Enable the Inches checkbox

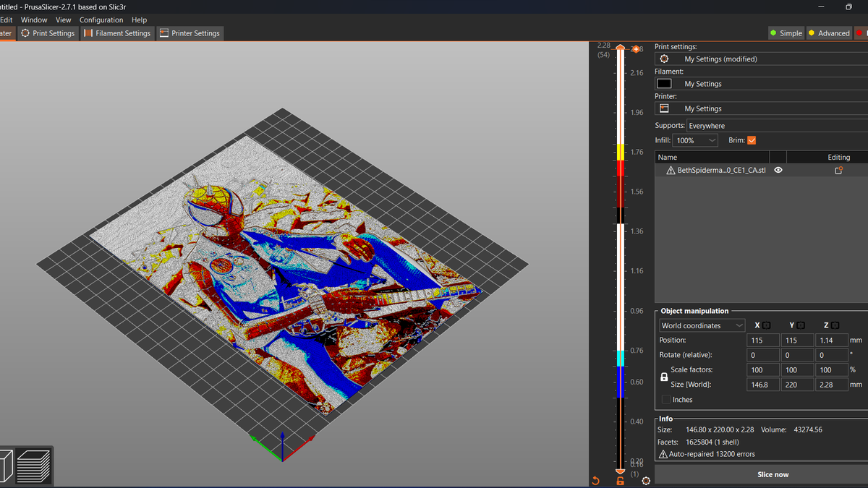pyautogui.click(x=665, y=399)
